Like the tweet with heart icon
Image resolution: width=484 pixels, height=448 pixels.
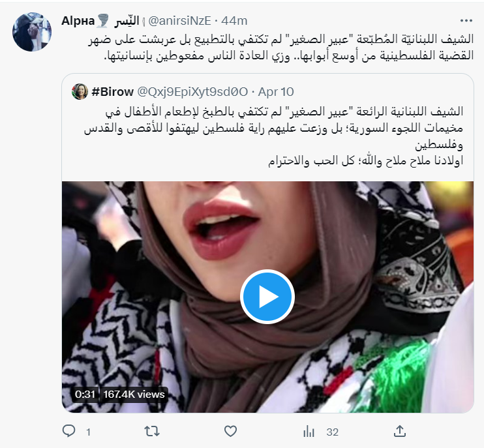coord(230,431)
